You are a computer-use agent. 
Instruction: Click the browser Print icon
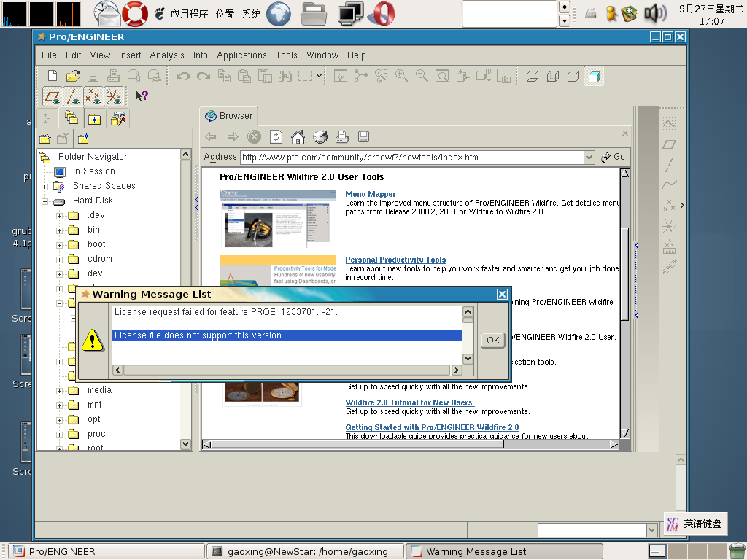pyautogui.click(x=342, y=137)
